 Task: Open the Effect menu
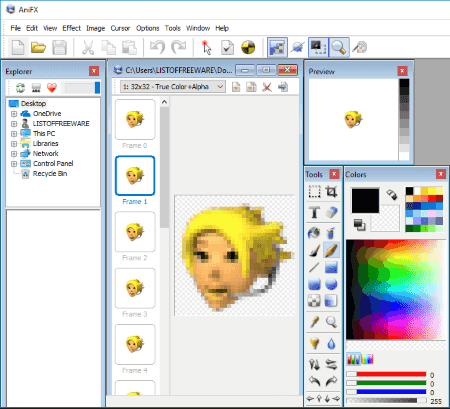pyautogui.click(x=71, y=28)
